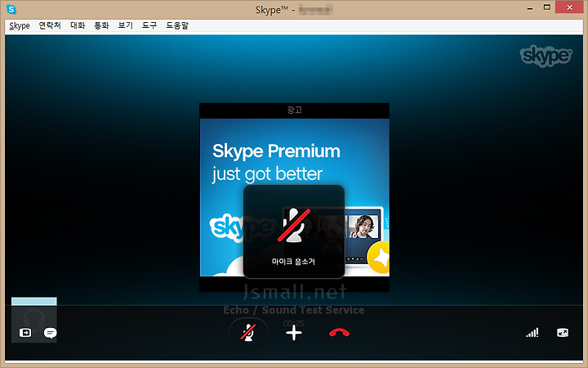Screen dimensions: 588x368
Task: Open the 대화 menu
Action: (78, 25)
